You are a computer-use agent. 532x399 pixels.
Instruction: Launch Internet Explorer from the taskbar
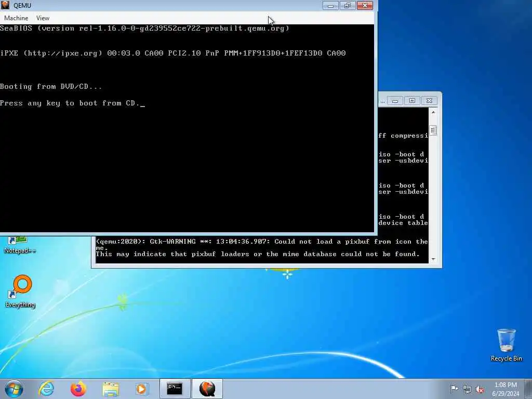tap(46, 389)
